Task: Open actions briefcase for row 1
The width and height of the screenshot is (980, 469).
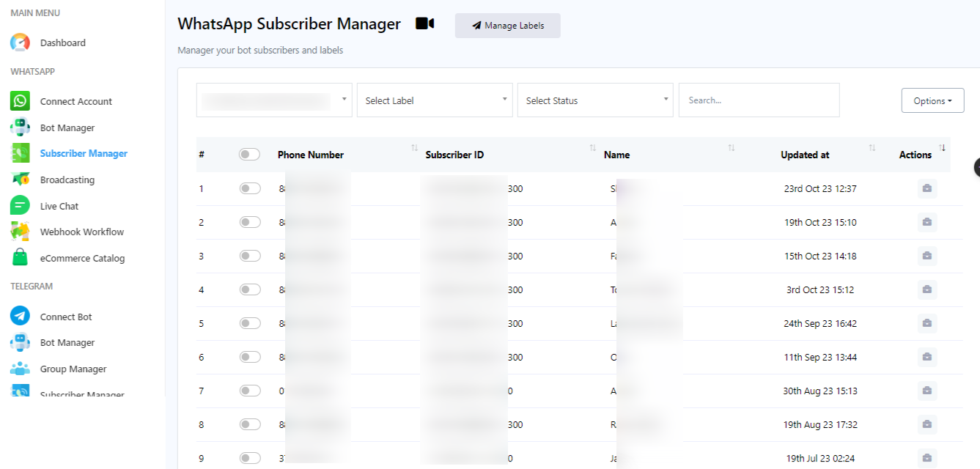Action: tap(926, 189)
